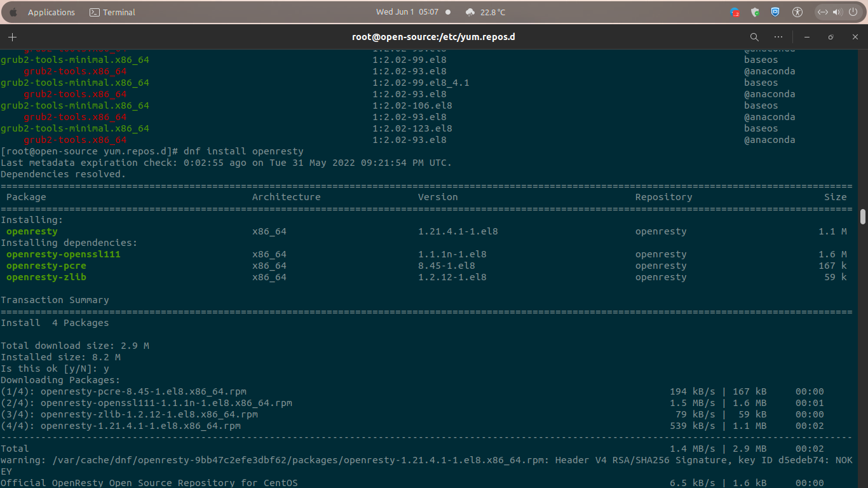Minimize the terminal window
This screenshot has width=868, height=488.
tap(807, 37)
